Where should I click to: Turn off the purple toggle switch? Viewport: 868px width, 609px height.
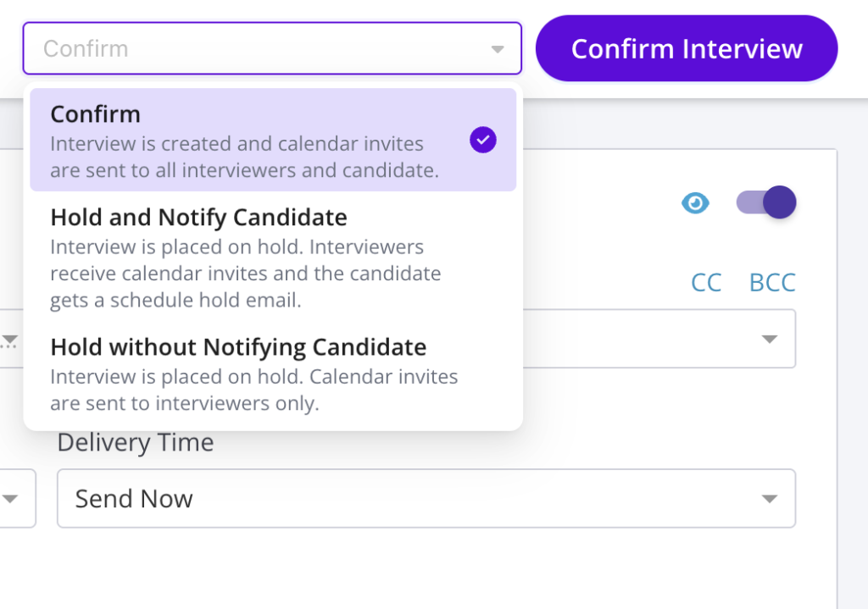tap(766, 202)
